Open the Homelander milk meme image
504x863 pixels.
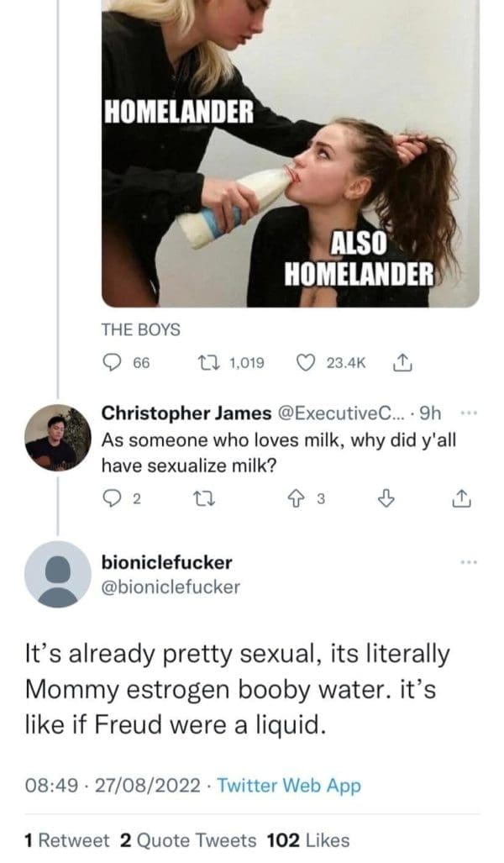290,151
